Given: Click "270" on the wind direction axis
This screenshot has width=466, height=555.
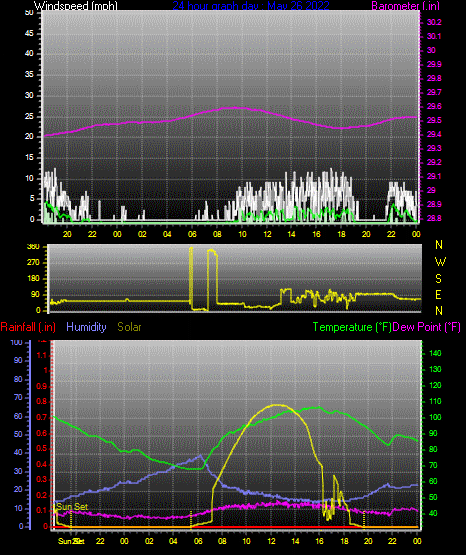Looking at the screenshot, I should pos(33,263).
